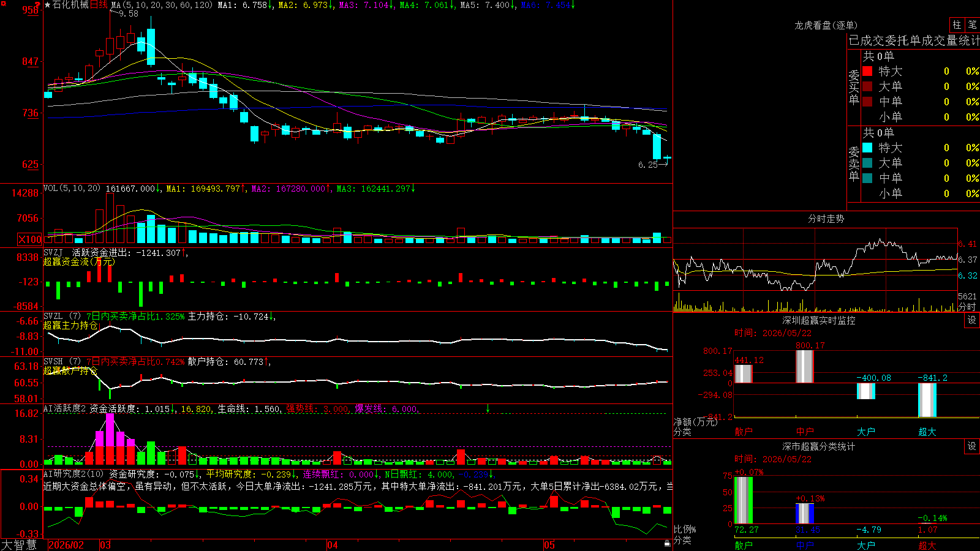
Task: Open 设 settings for 深圳超赢实时监控
Action: [972, 320]
